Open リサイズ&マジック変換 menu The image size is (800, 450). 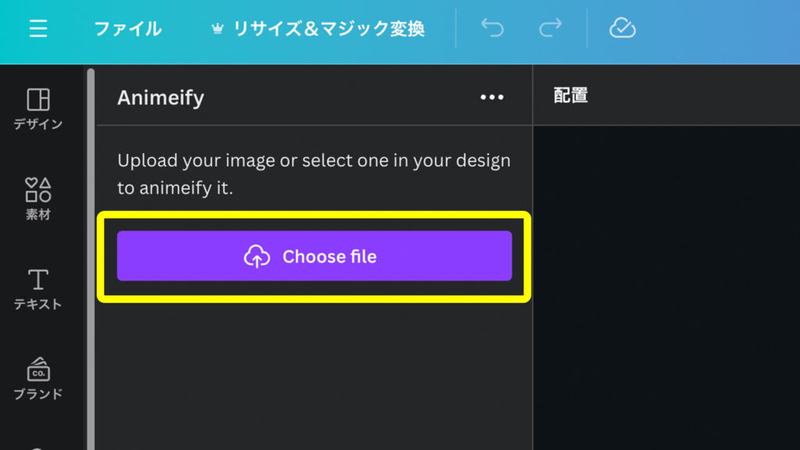click(318, 29)
